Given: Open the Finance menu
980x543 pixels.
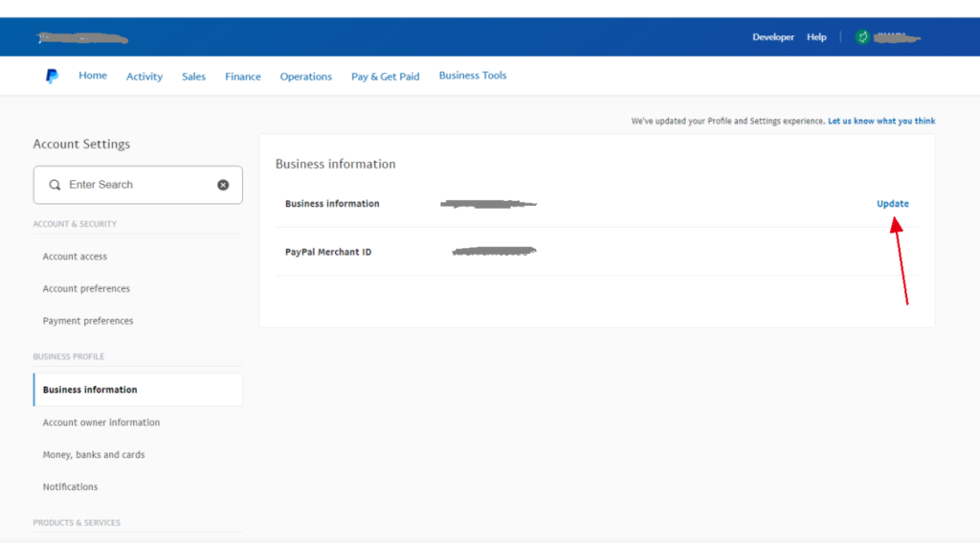Looking at the screenshot, I should (242, 77).
